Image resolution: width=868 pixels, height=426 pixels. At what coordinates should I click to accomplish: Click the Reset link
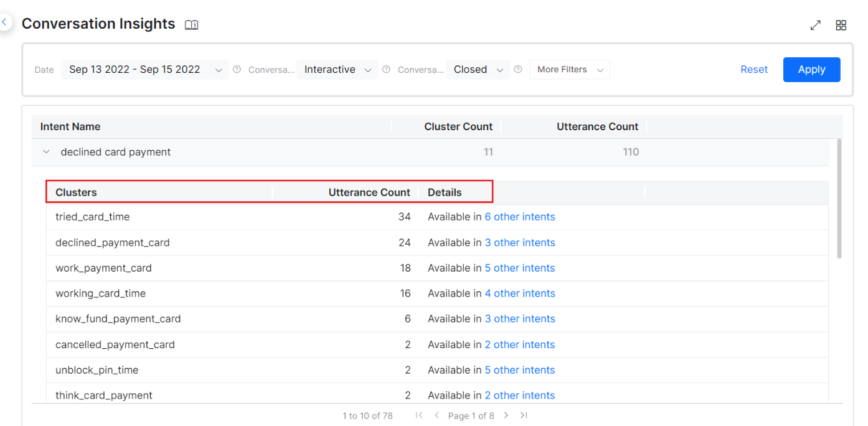tap(754, 70)
